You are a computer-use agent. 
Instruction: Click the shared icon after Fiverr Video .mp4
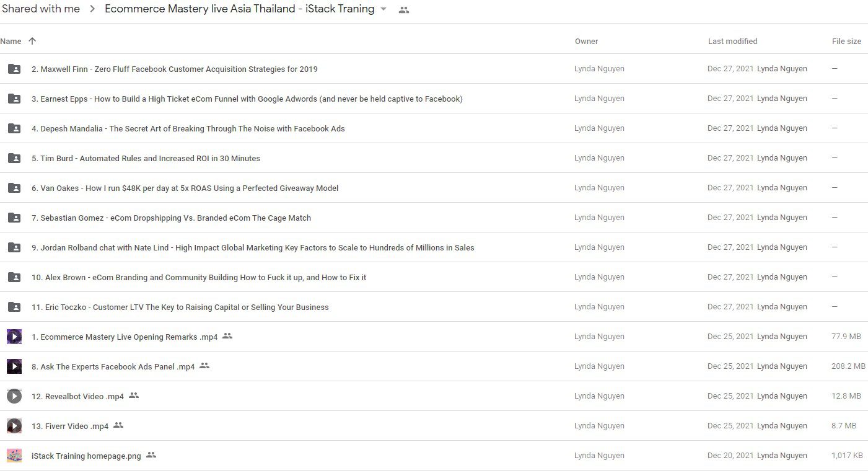tap(118, 425)
